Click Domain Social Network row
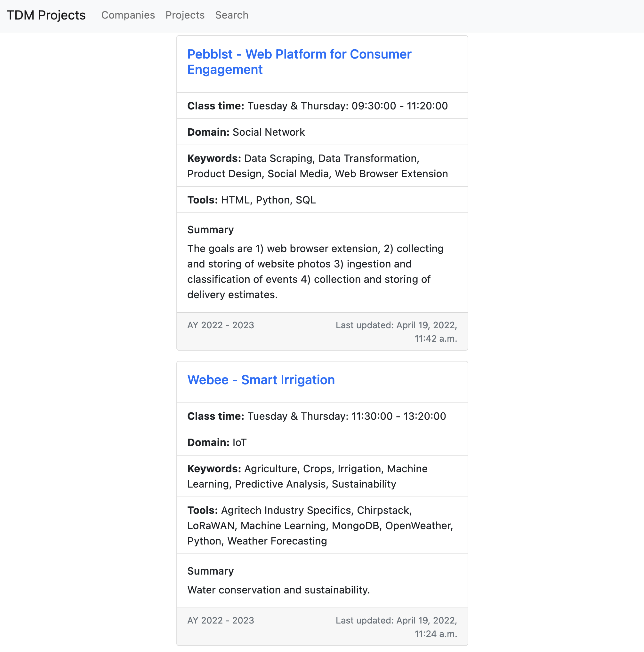The image size is (644, 652). (246, 132)
